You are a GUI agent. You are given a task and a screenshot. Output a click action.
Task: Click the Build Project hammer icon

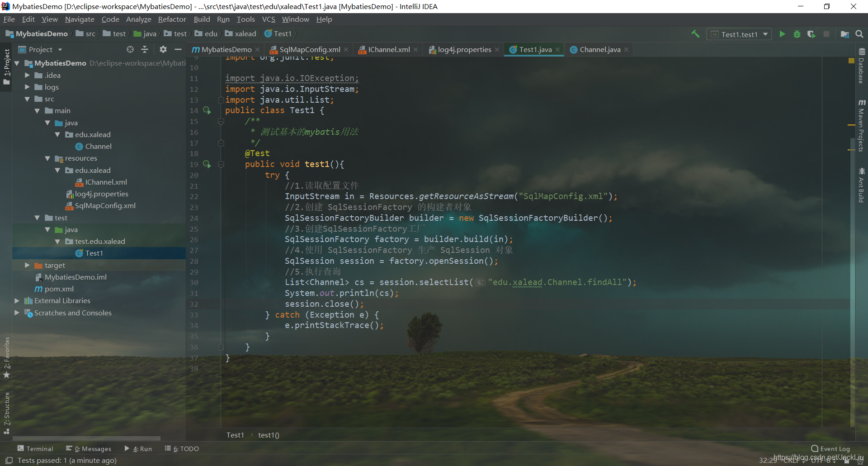pyautogui.click(x=695, y=34)
